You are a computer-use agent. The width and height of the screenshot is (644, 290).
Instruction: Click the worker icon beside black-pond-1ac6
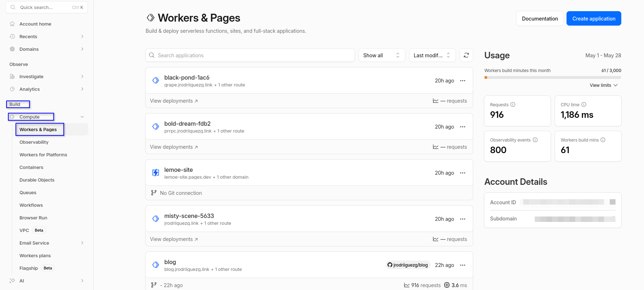pyautogui.click(x=156, y=80)
